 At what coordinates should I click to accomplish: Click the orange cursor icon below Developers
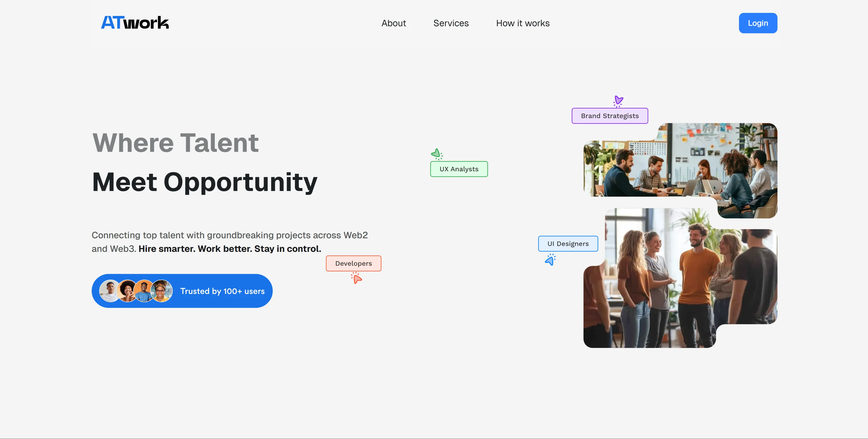[356, 278]
